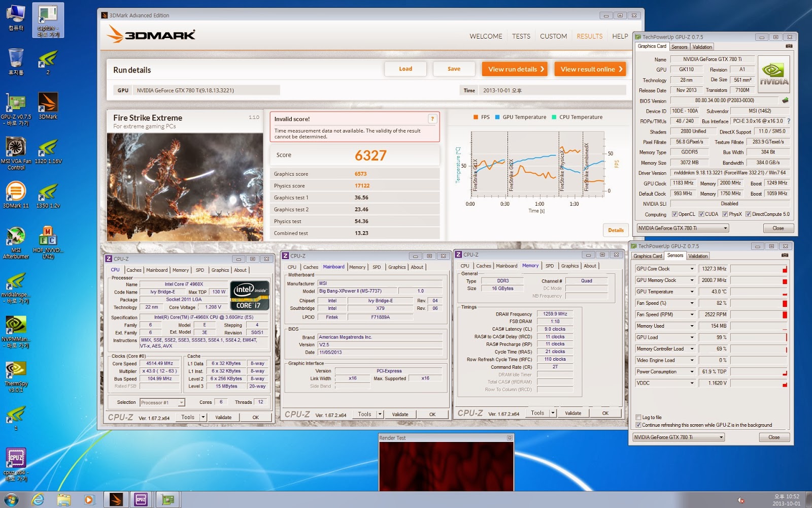Click the blue GPU Temperature legend swatch
Image resolution: width=812 pixels, height=508 pixels.
pyautogui.click(x=497, y=117)
